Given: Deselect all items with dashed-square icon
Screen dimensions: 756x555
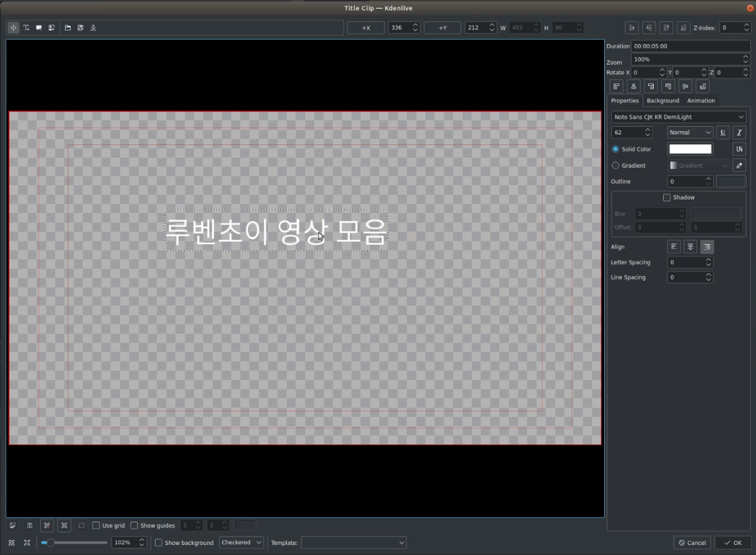Looking at the screenshot, I should pyautogui.click(x=82, y=525).
